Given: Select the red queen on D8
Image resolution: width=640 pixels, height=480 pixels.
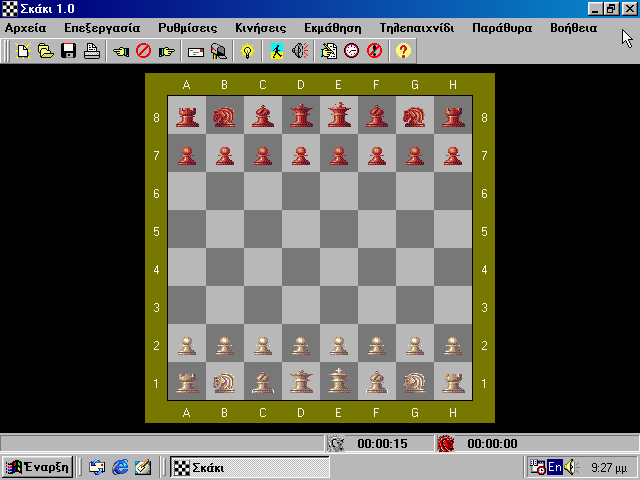Looking at the screenshot, I should (x=301, y=116).
